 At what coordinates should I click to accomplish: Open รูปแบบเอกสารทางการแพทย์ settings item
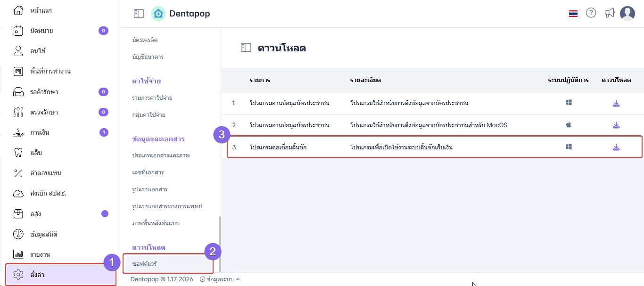pyautogui.click(x=167, y=206)
